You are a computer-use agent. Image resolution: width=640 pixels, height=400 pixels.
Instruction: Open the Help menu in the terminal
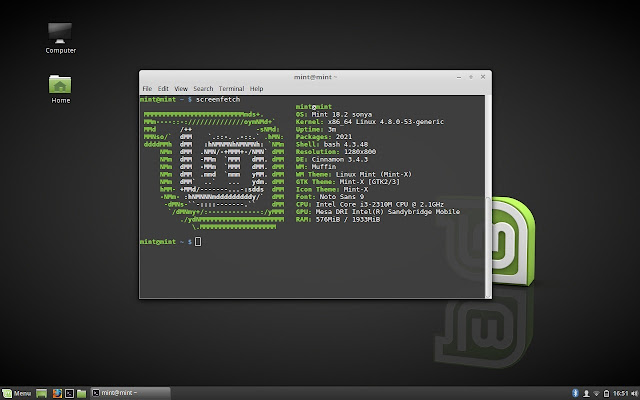[256, 89]
